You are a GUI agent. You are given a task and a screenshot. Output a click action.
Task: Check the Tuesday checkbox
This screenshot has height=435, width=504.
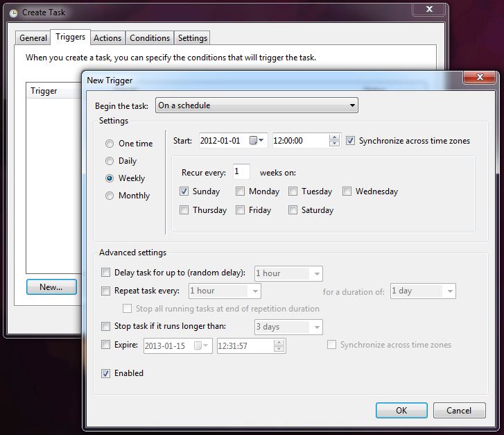point(293,191)
